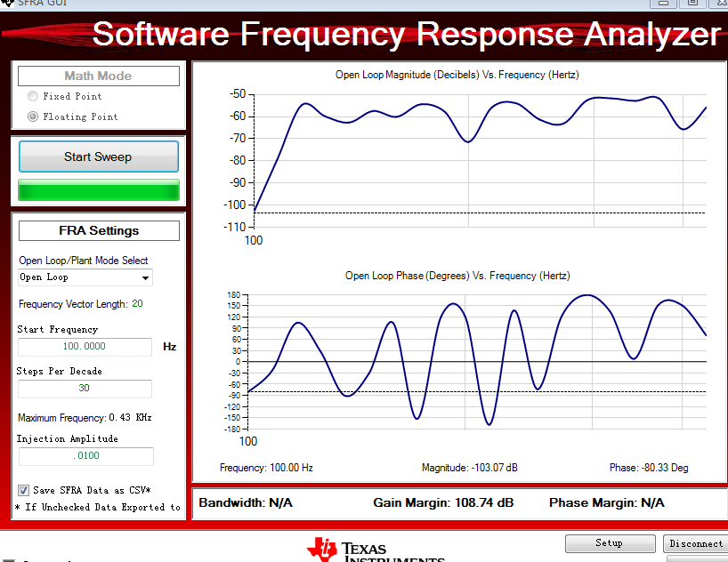This screenshot has width=728, height=562.
Task: Select the Fixed Point radio button
Action: click(x=33, y=96)
